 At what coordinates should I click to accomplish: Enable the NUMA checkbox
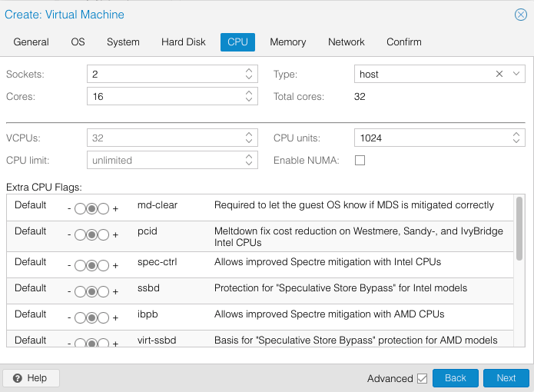click(360, 161)
